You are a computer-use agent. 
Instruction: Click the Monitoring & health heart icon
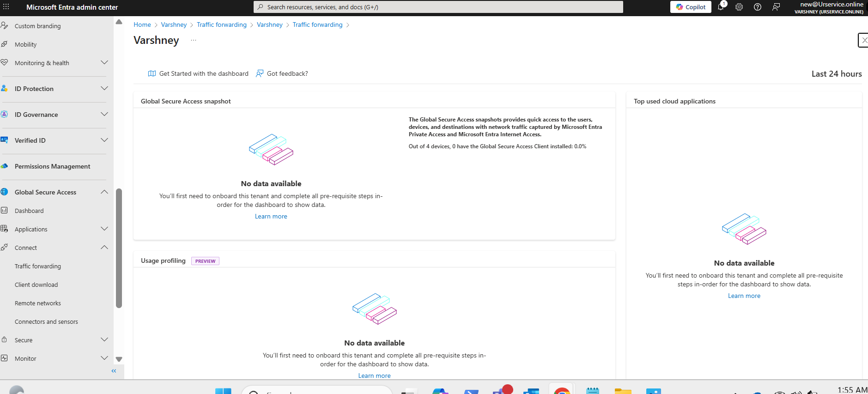(x=4, y=62)
